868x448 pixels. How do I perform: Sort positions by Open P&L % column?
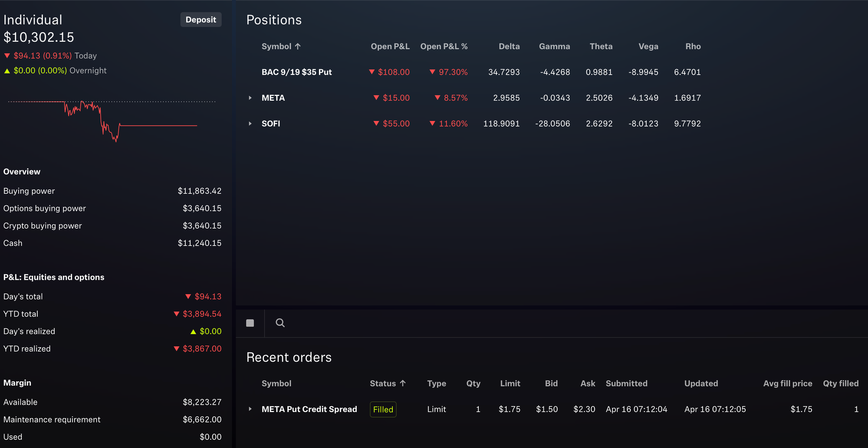(x=444, y=46)
